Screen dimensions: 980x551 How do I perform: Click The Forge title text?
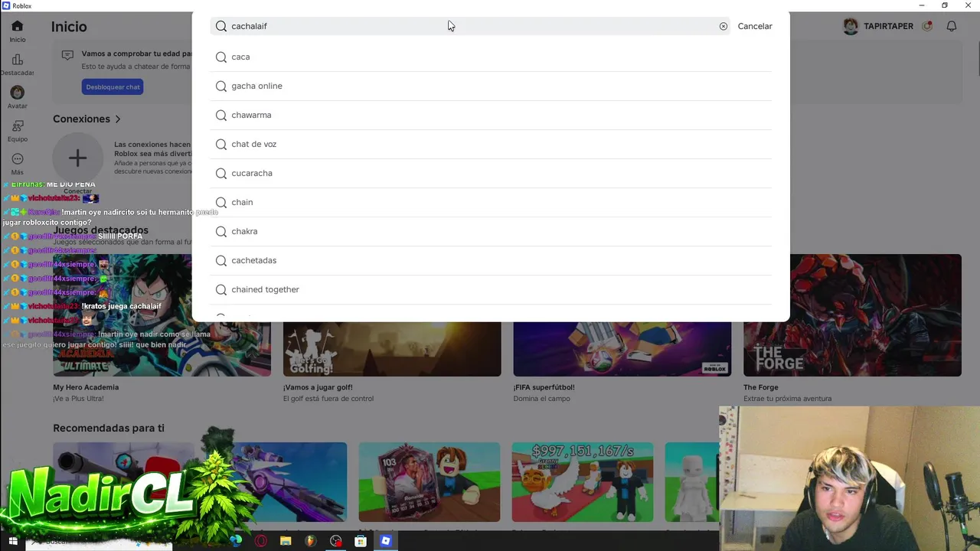(760, 387)
